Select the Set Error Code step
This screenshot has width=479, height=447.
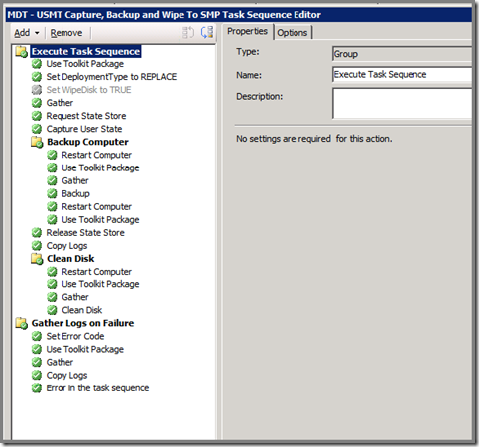click(x=75, y=336)
